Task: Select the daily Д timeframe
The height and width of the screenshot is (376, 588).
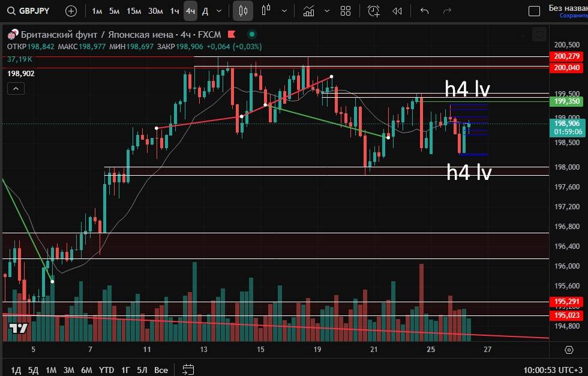Action: click(205, 11)
